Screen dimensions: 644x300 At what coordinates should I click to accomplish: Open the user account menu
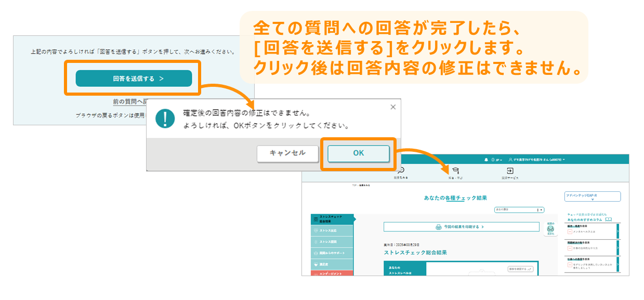(x=537, y=160)
